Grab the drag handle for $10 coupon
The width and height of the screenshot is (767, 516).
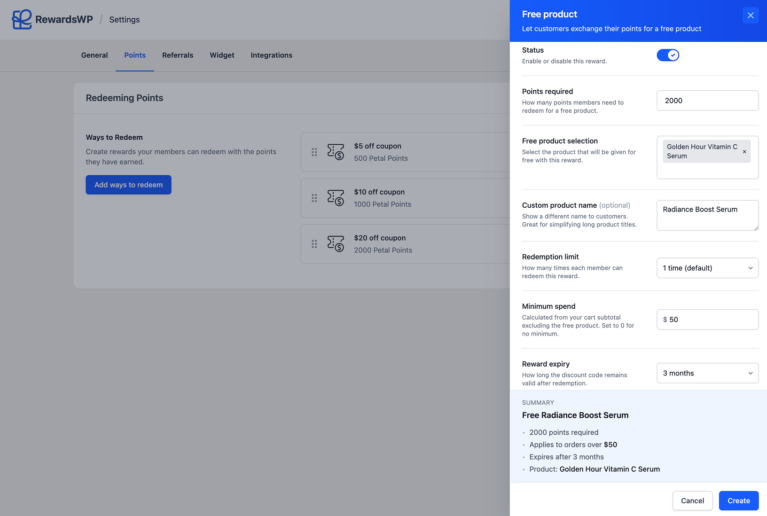pyautogui.click(x=314, y=198)
